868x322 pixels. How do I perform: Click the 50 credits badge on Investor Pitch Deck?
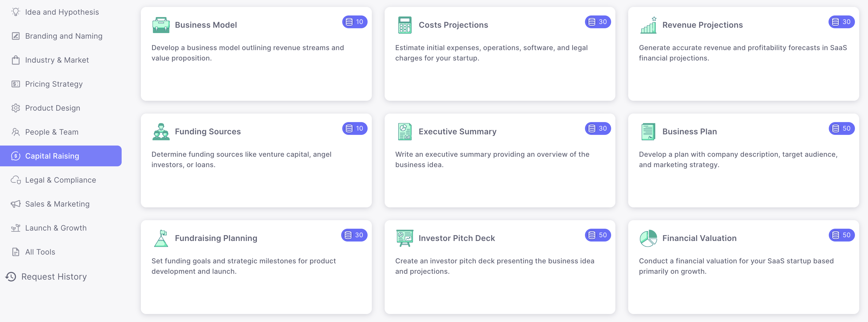(x=598, y=235)
